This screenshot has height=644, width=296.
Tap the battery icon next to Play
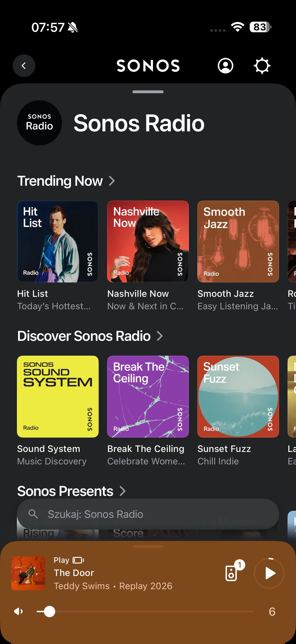(78, 560)
